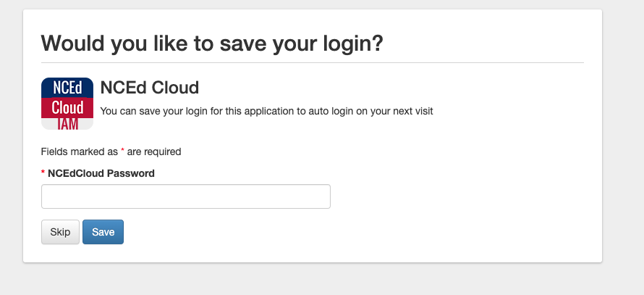Screen dimensions: 644x295
Task: Click the blue NCEd section of logo
Action: [x=67, y=87]
